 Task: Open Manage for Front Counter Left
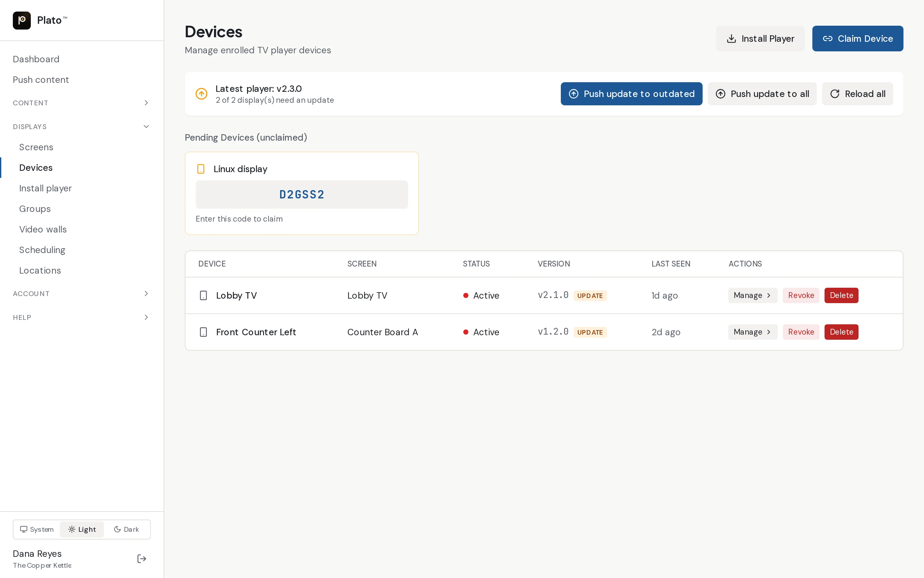(753, 332)
